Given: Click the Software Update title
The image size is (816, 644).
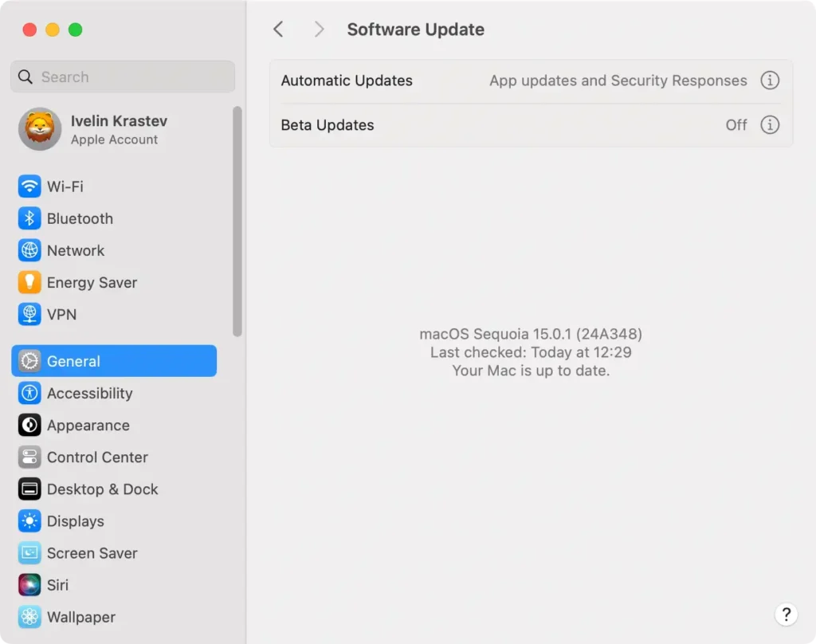Looking at the screenshot, I should (x=415, y=29).
